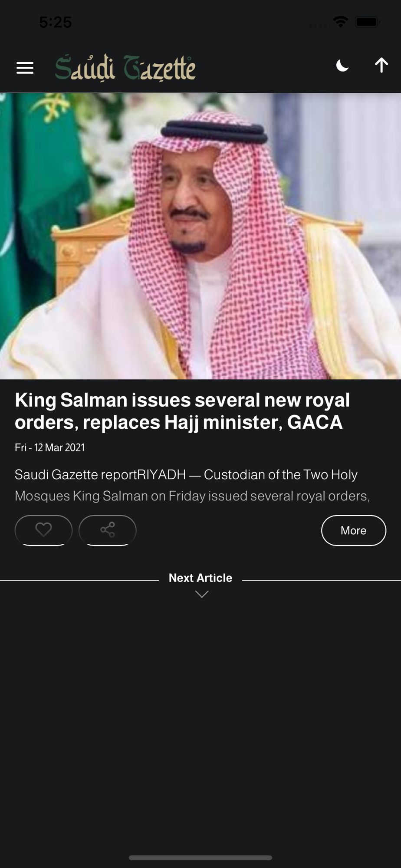Toggle dark mode moon icon
This screenshot has width=401, height=868.
click(342, 66)
